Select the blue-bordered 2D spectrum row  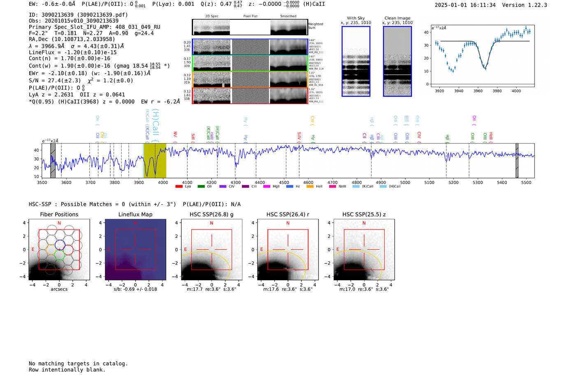point(250,47)
